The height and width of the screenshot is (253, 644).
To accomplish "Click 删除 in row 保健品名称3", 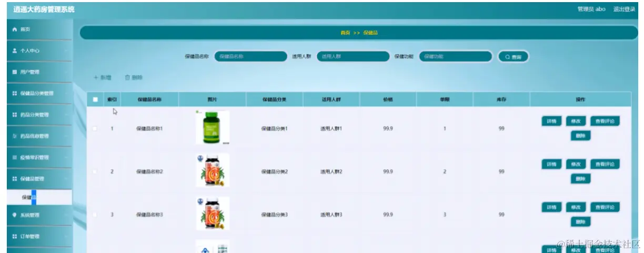I will click(x=580, y=222).
